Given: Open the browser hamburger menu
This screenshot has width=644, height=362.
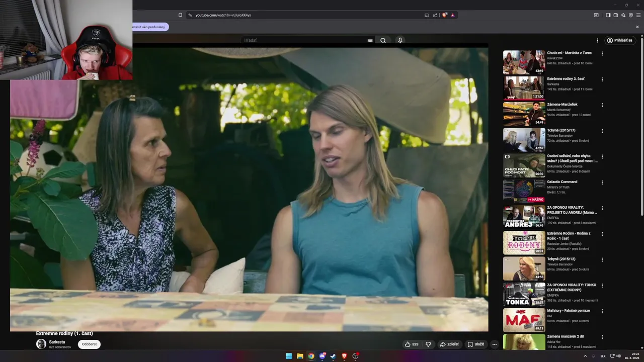Looking at the screenshot, I should [x=638, y=15].
